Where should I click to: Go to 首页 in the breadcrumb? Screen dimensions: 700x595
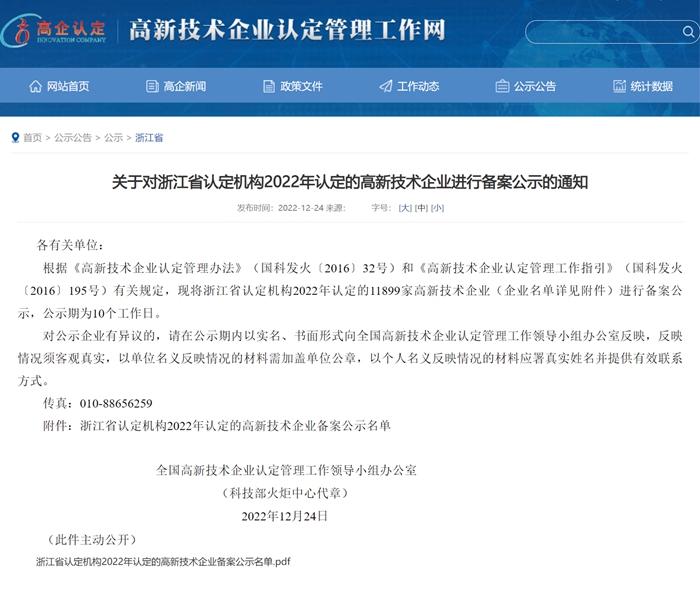click(33, 137)
